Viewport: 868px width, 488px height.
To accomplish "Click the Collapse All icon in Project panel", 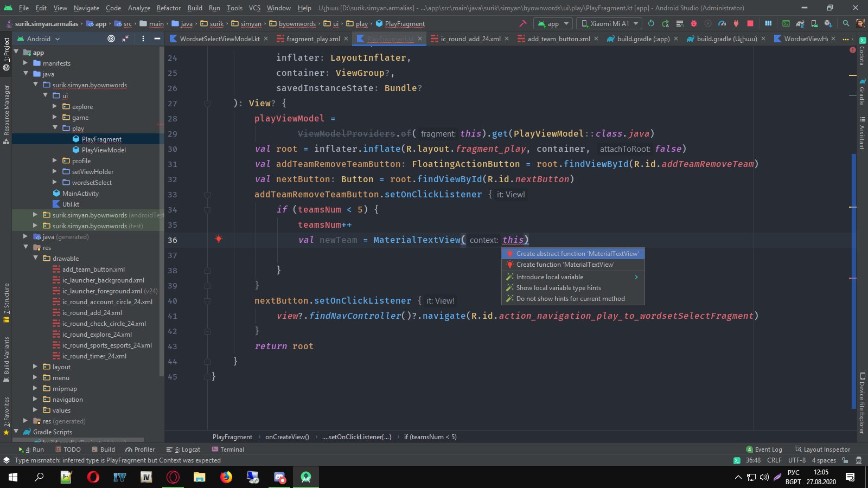I will point(125,38).
